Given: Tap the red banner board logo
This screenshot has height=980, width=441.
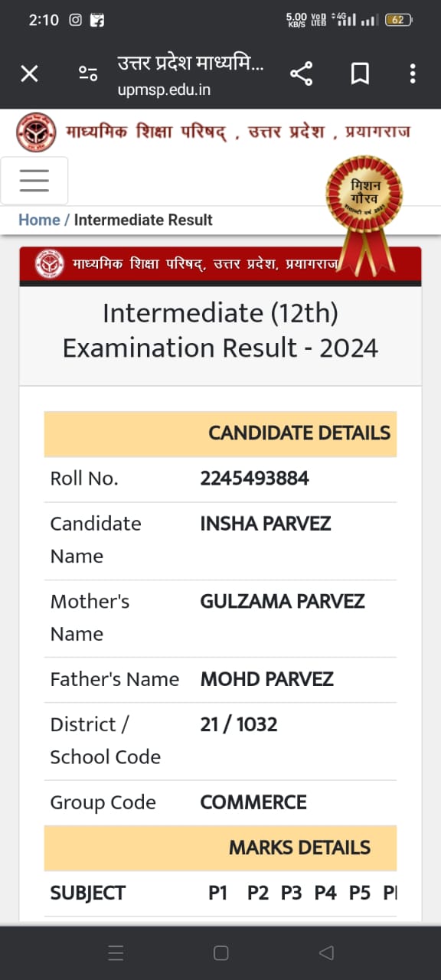Looking at the screenshot, I should click(50, 265).
